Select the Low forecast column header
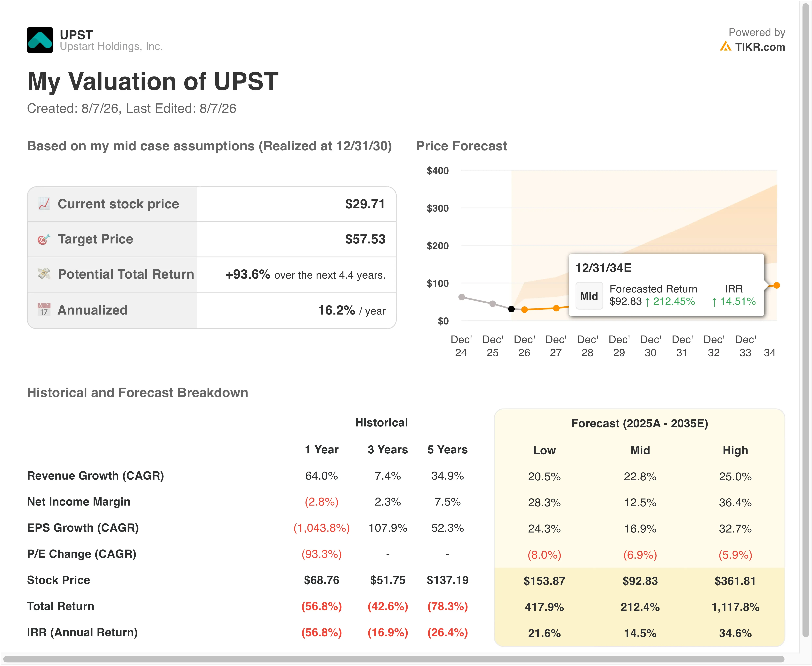Image resolution: width=812 pixels, height=666 pixels. click(x=544, y=450)
